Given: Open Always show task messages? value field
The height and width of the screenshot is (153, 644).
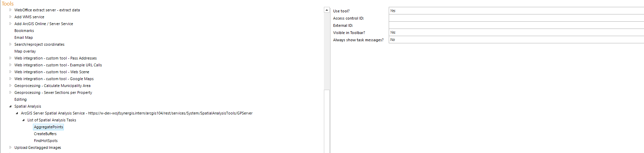Looking at the screenshot, I should pos(516,40).
